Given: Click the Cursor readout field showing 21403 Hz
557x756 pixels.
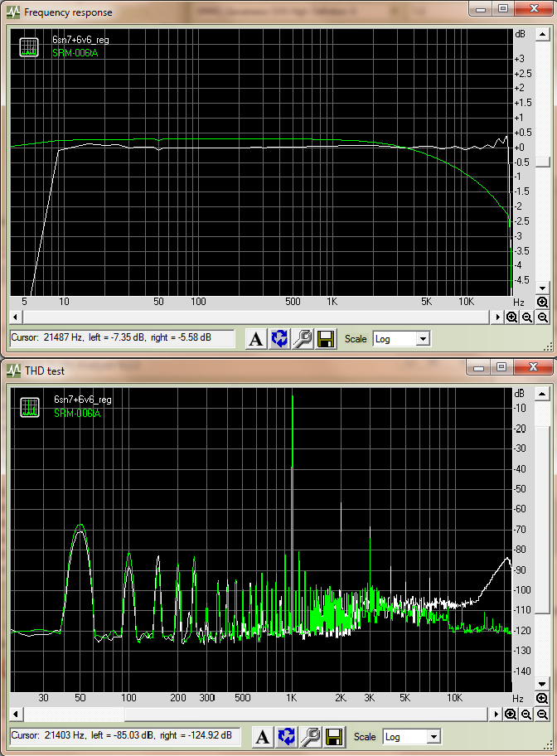Looking at the screenshot, I should (x=125, y=736).
